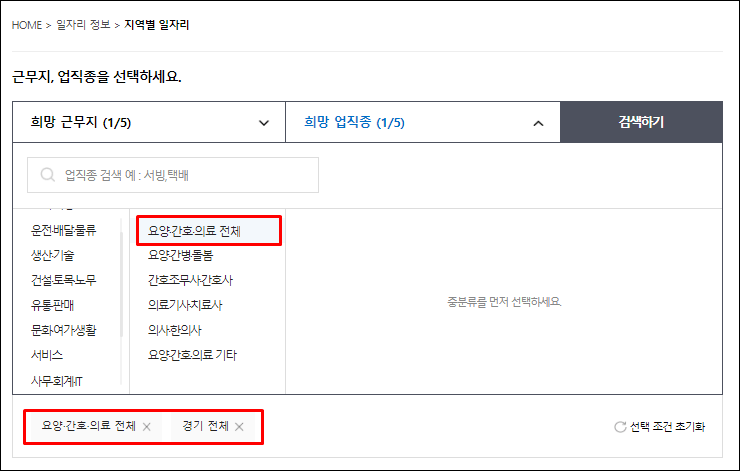Viewport: 740px width, 471px height.
Task: Select 사무·회계·IT category
Action: coord(56,380)
